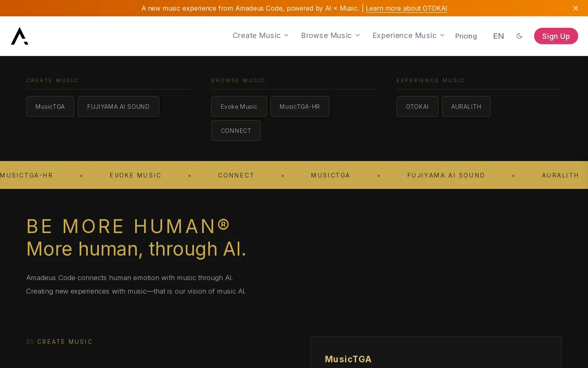This screenshot has height=368, width=588.
Task: Dismiss the orange announcement banner
Action: tap(576, 8)
